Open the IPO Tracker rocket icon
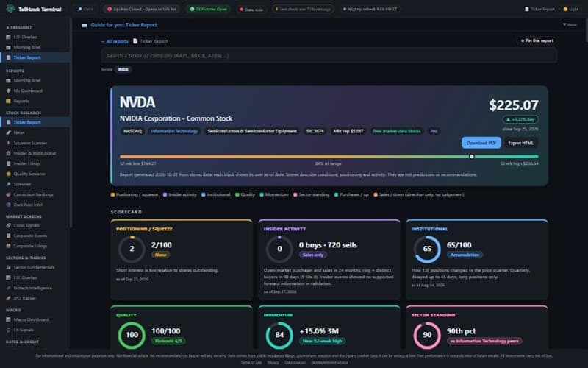The image size is (588, 368). 8,298
